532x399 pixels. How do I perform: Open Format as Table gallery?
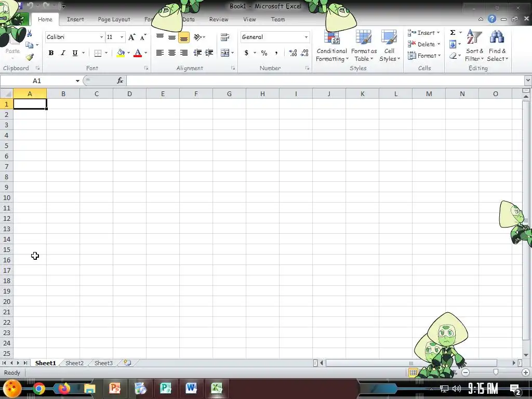pyautogui.click(x=364, y=46)
